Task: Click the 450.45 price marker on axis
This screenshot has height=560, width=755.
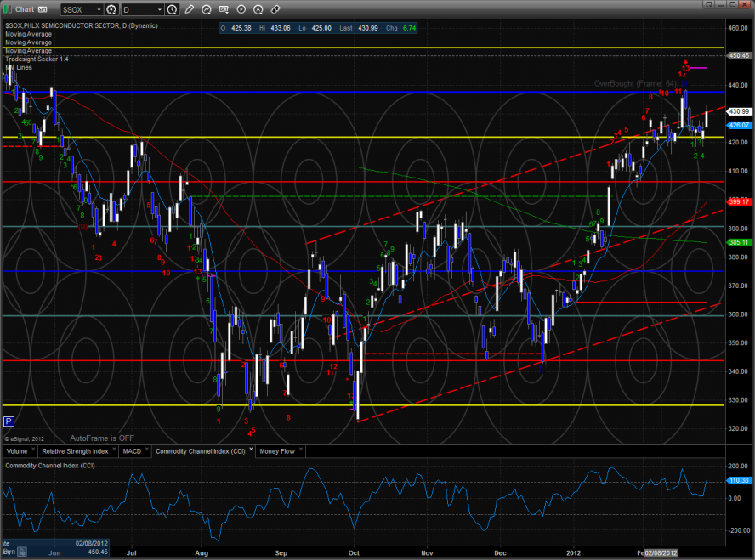Action: coord(738,54)
